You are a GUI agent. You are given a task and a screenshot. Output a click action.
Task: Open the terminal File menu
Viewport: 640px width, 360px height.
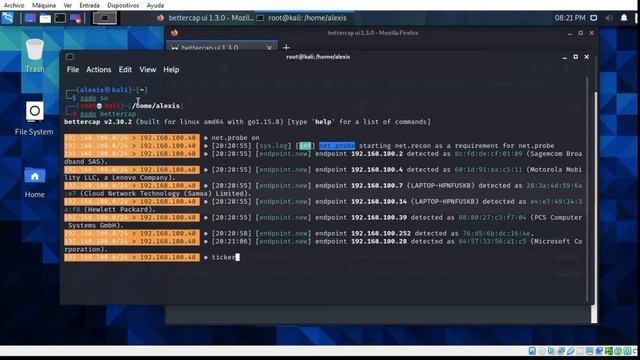73,70
